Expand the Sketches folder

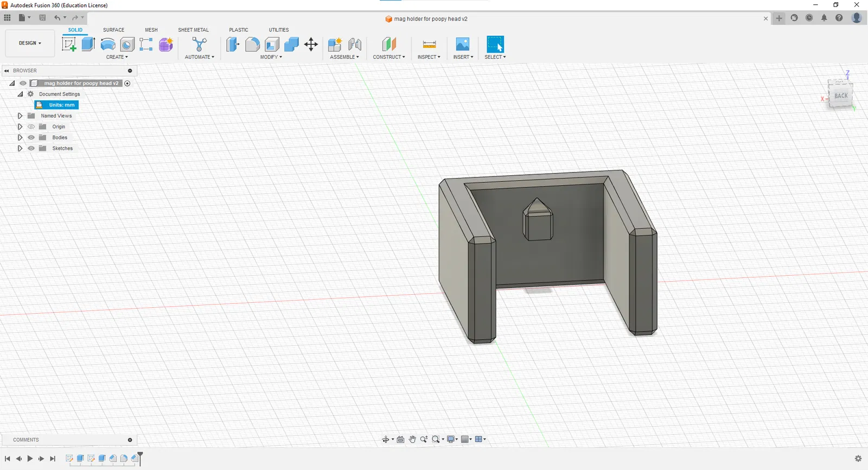pos(20,148)
